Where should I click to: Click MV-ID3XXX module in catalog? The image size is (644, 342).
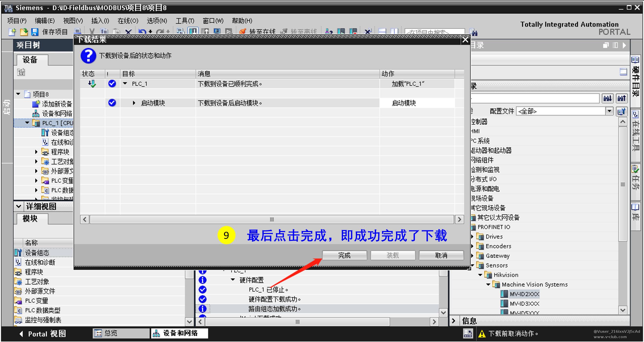524,304
